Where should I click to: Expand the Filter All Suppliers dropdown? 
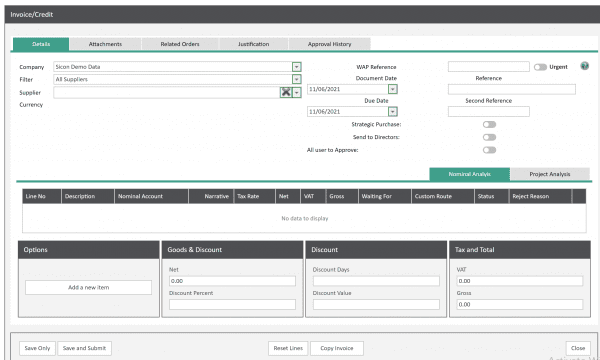[297, 79]
